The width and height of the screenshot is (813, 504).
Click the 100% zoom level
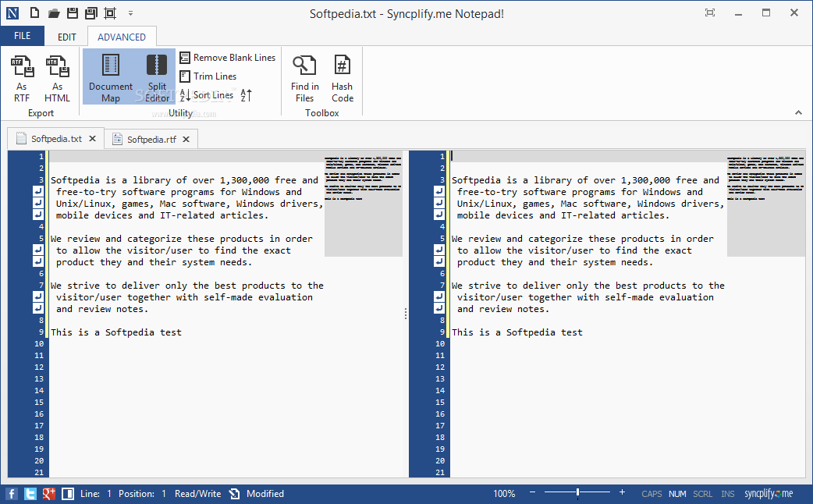[504, 494]
